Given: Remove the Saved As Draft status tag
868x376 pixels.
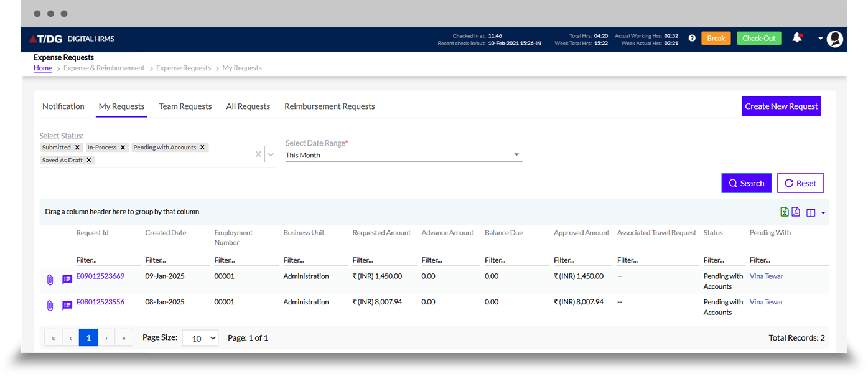Looking at the screenshot, I should 89,160.
